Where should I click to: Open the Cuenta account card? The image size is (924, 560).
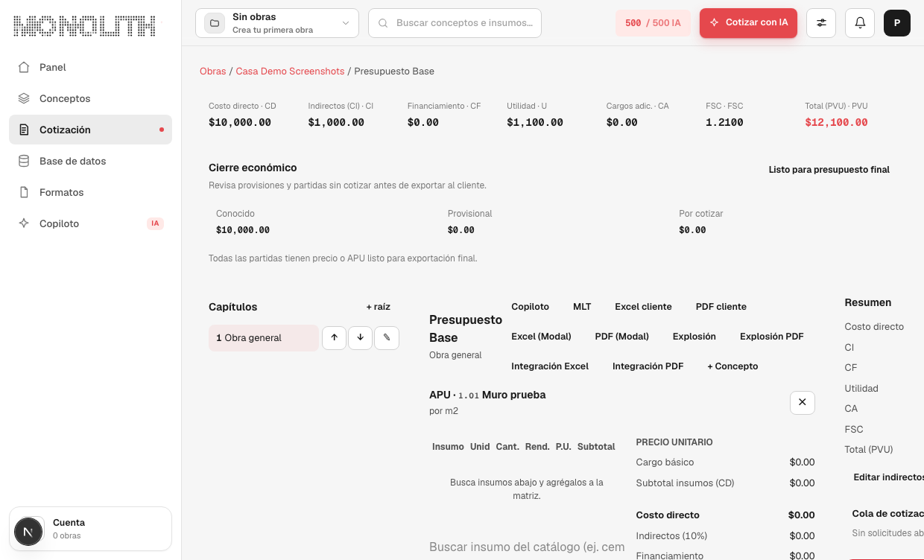click(90, 529)
